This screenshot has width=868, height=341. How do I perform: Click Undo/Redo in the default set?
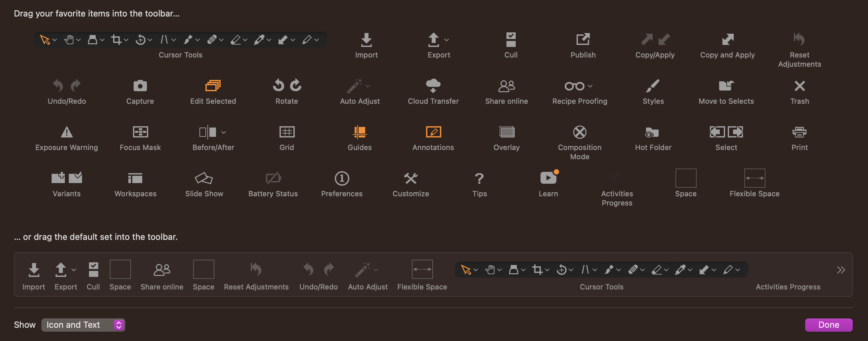pos(319,275)
